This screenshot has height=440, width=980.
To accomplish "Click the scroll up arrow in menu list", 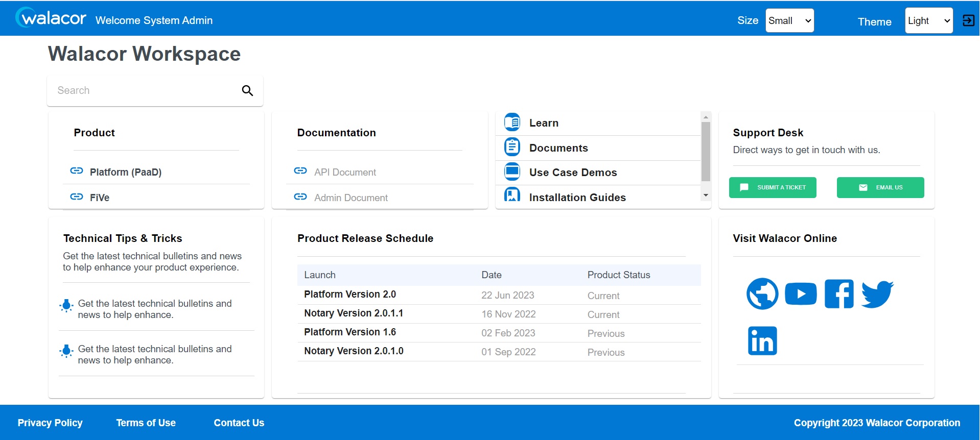I will (x=706, y=117).
